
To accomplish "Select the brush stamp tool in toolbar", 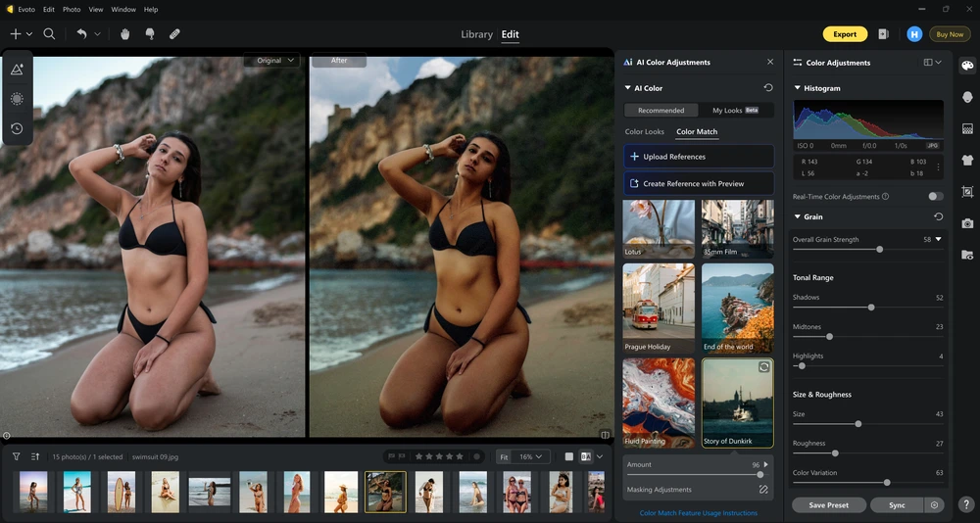I will [x=150, y=34].
